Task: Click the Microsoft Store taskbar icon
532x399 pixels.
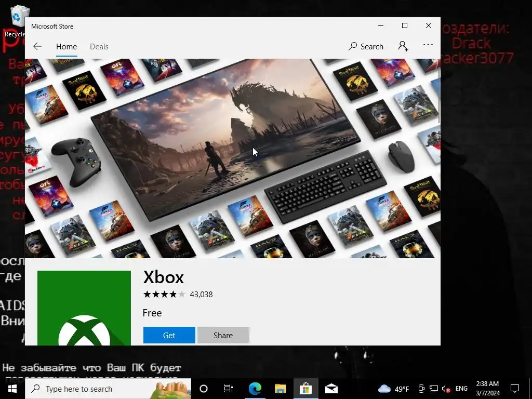Action: click(x=305, y=389)
